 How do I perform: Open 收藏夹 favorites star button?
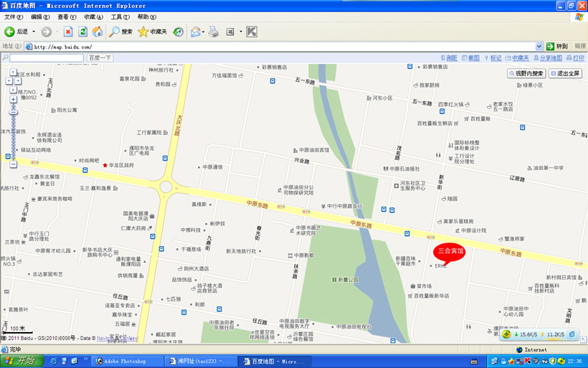pos(152,32)
